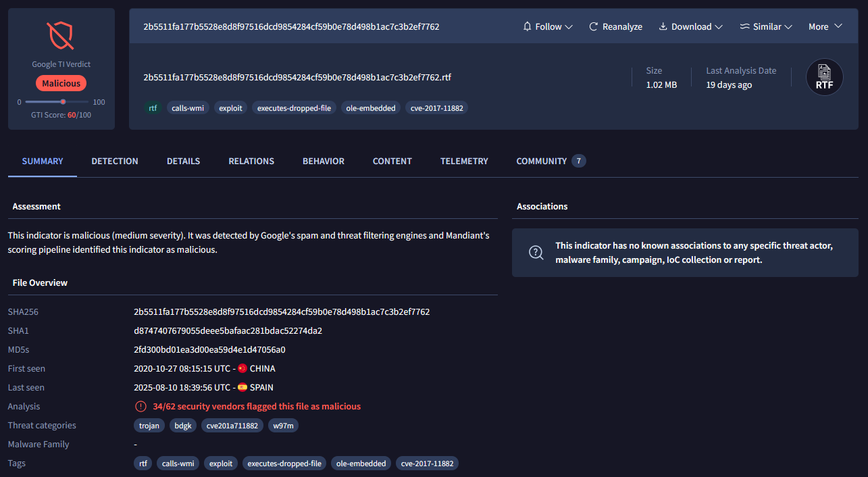This screenshot has width=868, height=477.
Task: Click the Similar icon
Action: (x=745, y=26)
